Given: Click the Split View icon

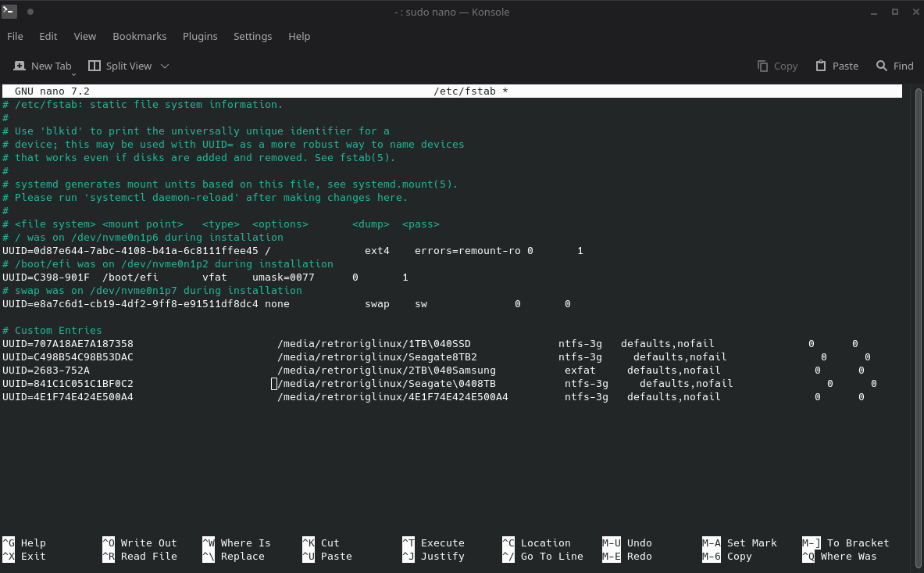Looking at the screenshot, I should 95,66.
